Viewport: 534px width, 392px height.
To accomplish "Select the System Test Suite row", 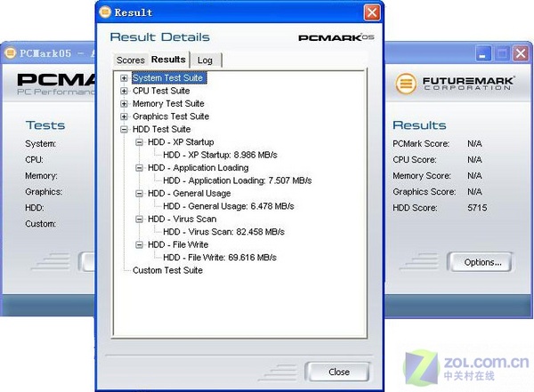I will pos(169,78).
